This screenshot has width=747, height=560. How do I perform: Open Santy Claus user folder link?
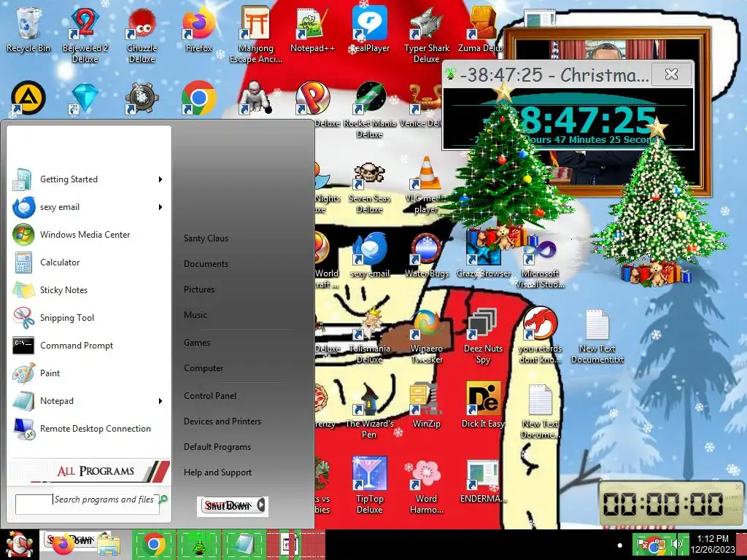206,238
